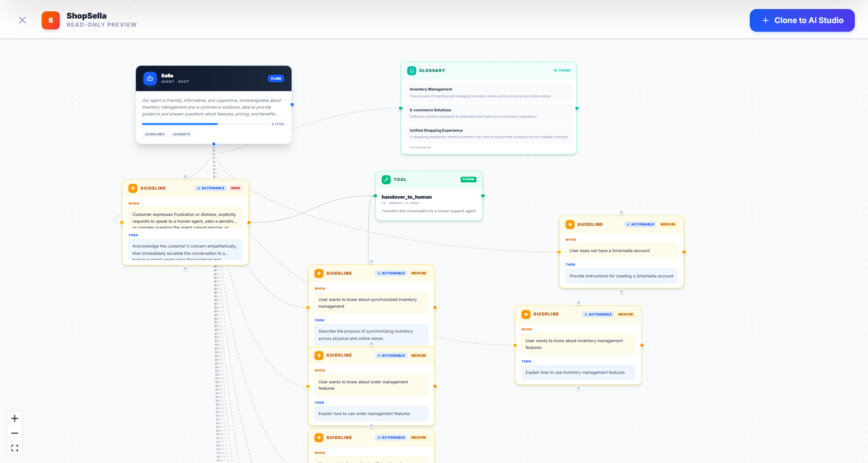Click the Tool wrench icon
868x463 pixels.
tap(386, 180)
